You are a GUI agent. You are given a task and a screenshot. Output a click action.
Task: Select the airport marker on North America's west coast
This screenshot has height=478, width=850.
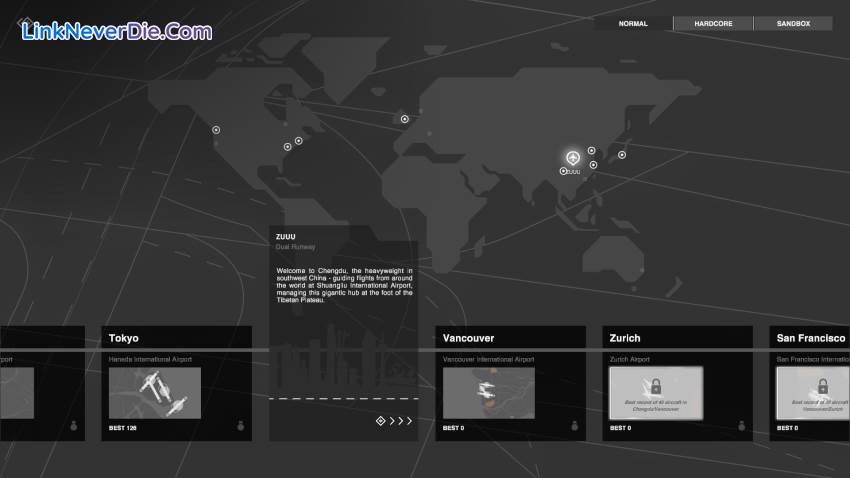(216, 129)
